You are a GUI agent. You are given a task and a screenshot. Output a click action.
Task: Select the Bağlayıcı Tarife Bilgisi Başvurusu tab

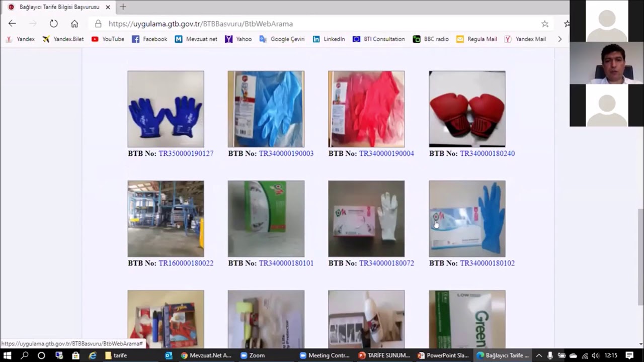[58, 7]
